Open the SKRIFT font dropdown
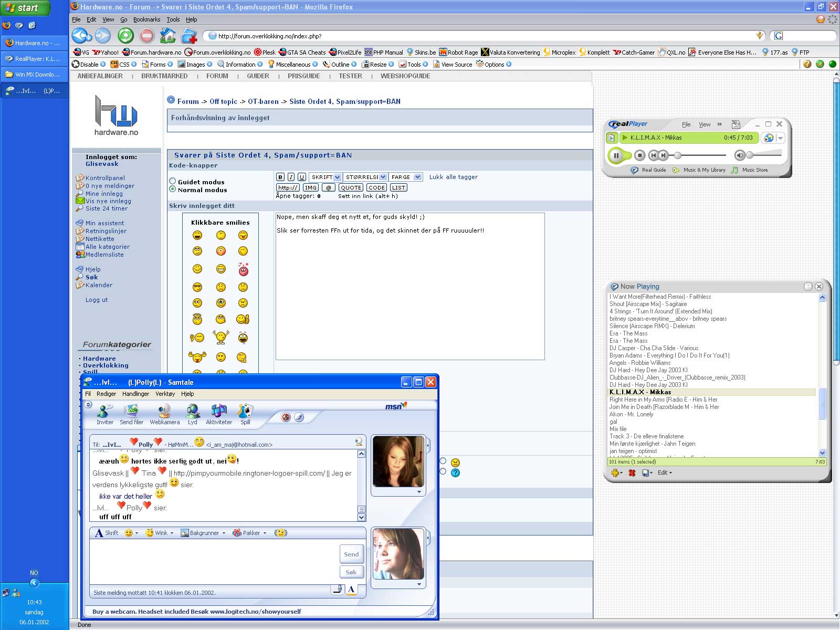This screenshot has width=840, height=630. [x=325, y=177]
